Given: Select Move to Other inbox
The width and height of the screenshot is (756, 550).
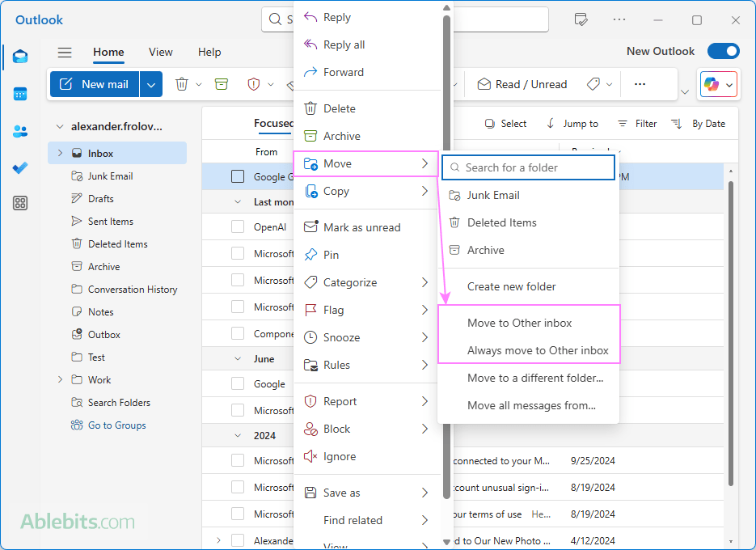Looking at the screenshot, I should pyautogui.click(x=529, y=324).
